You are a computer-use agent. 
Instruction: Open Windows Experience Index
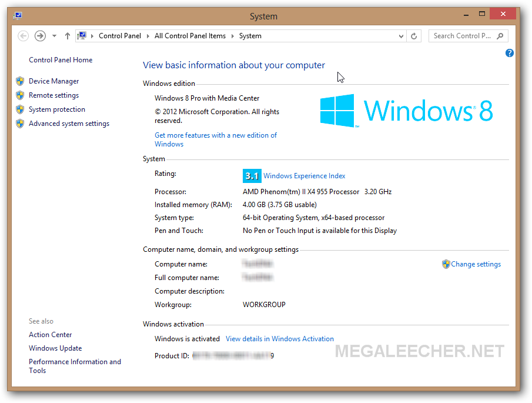[305, 176]
